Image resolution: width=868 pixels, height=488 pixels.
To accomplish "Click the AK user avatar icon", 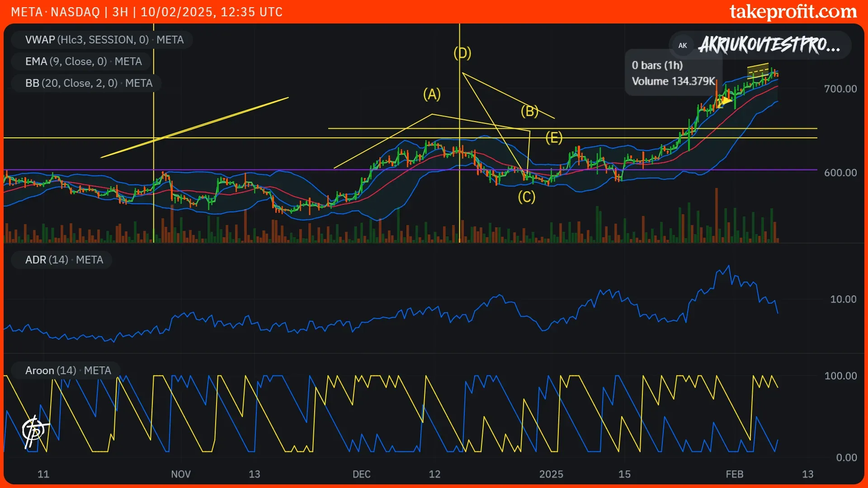I will pos(683,45).
